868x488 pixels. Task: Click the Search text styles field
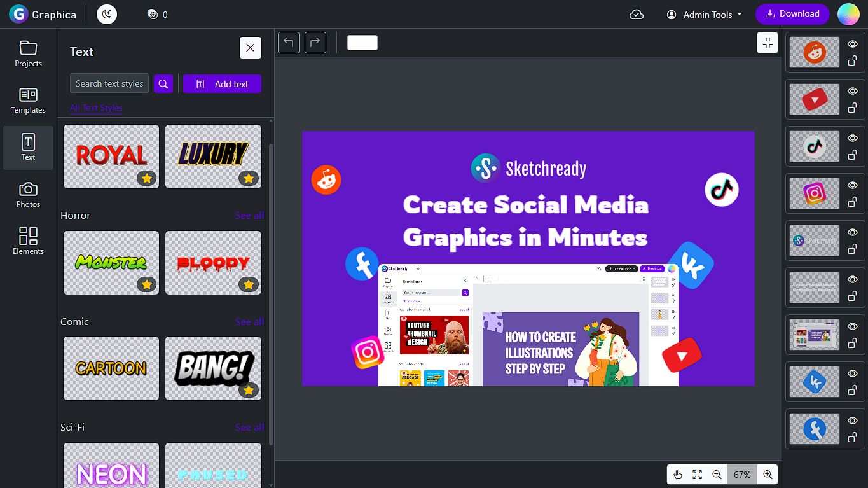(x=109, y=83)
